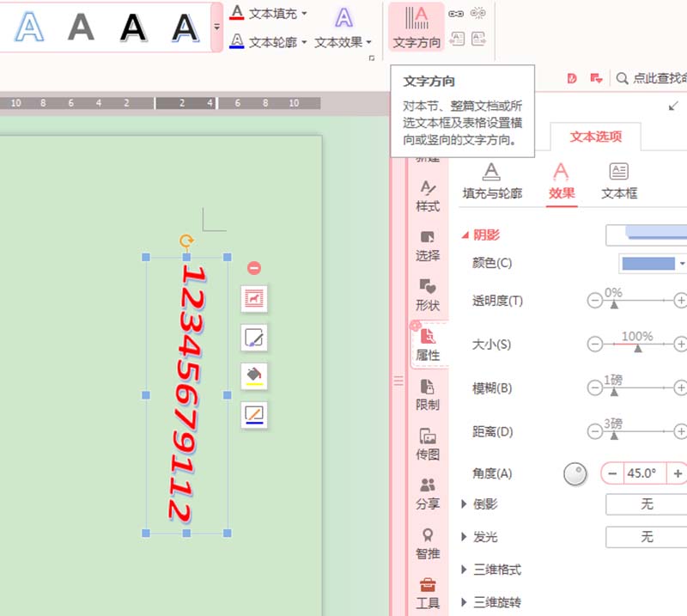Viewport: 687px width, 616px height.
Task: Click the 文本效果 text effects icon
Action: [x=342, y=19]
